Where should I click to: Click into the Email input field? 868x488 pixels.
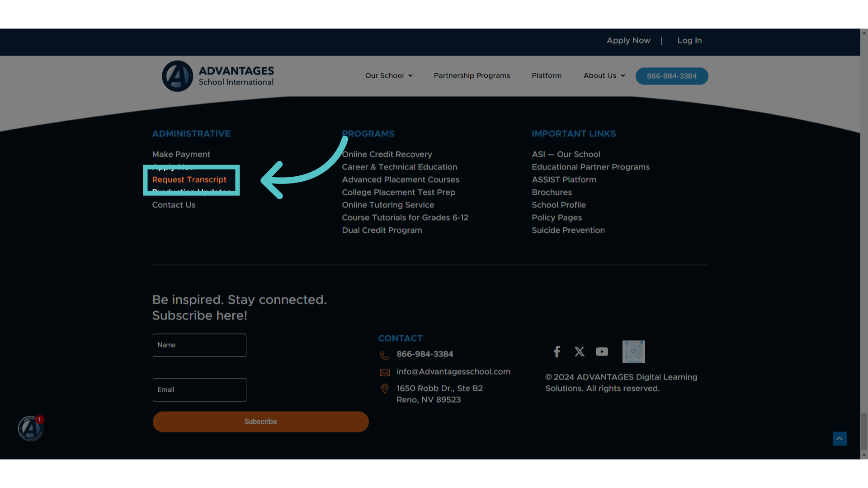click(x=199, y=390)
